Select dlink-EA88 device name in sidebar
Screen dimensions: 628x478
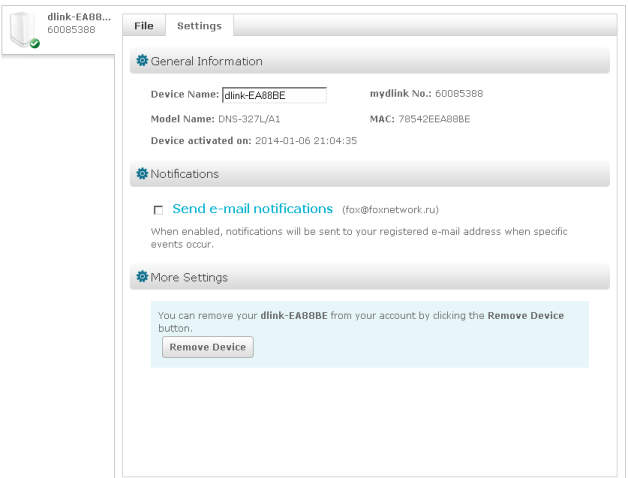[79, 17]
